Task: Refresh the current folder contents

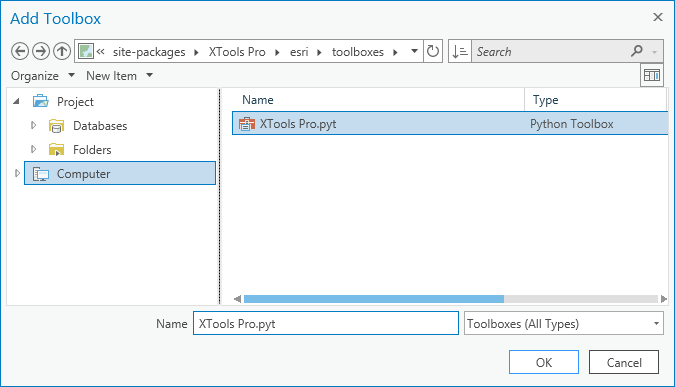Action: (433, 51)
